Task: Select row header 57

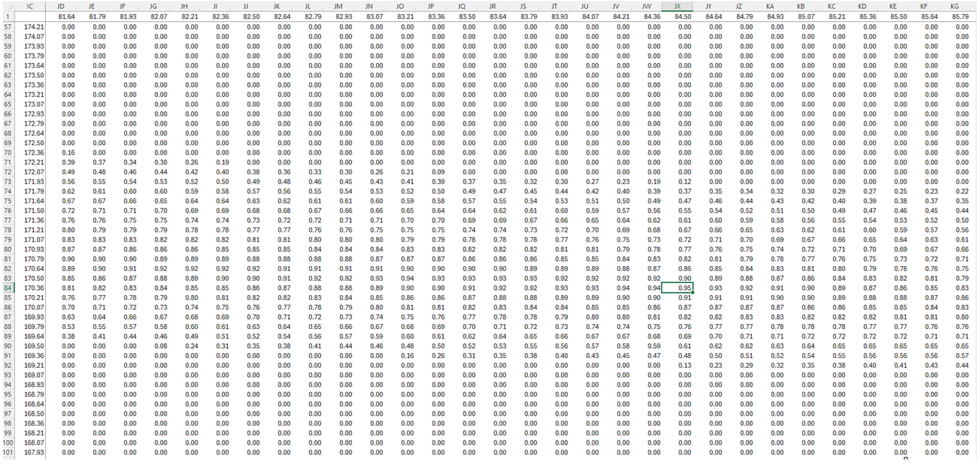Action: click(7, 26)
